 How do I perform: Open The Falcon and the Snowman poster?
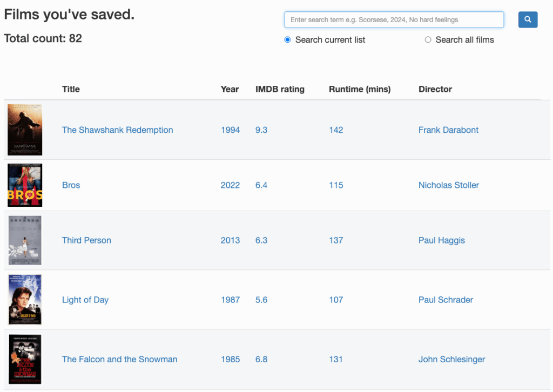click(25, 359)
